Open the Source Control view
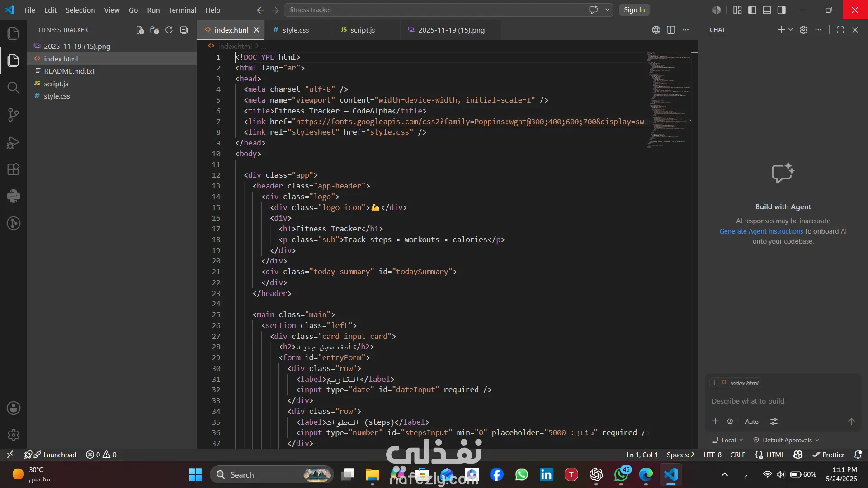 point(14,115)
